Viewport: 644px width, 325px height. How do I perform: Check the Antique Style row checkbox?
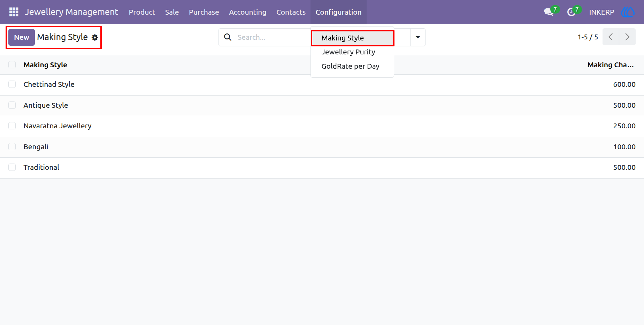pyautogui.click(x=12, y=105)
